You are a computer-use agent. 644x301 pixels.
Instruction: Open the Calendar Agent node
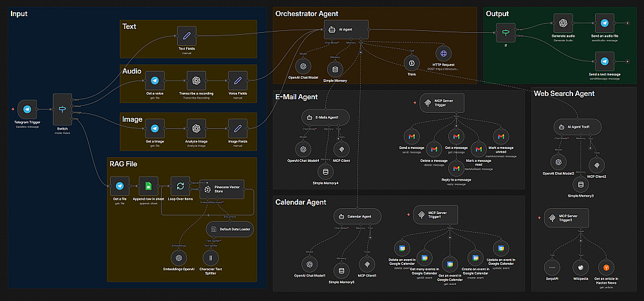[x=358, y=217]
